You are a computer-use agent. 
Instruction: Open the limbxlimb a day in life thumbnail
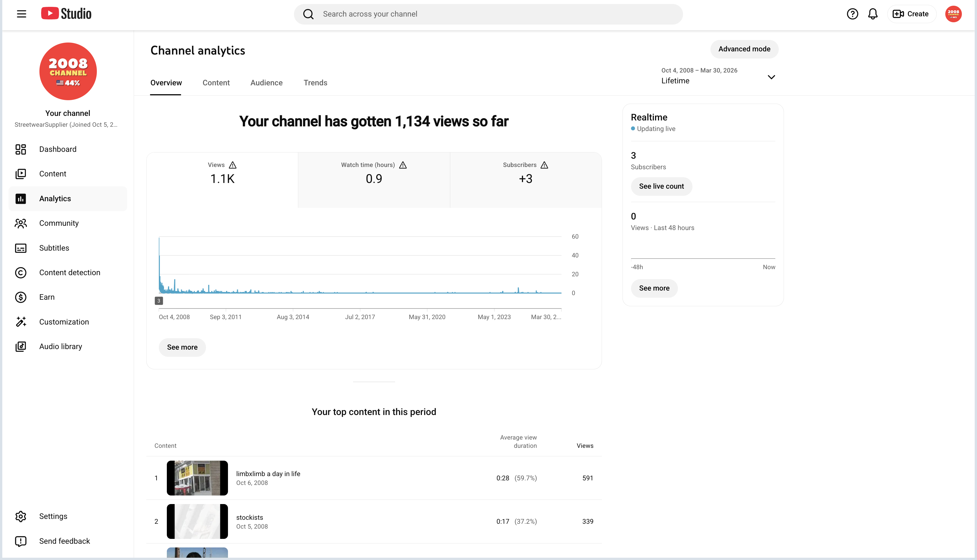[197, 478]
